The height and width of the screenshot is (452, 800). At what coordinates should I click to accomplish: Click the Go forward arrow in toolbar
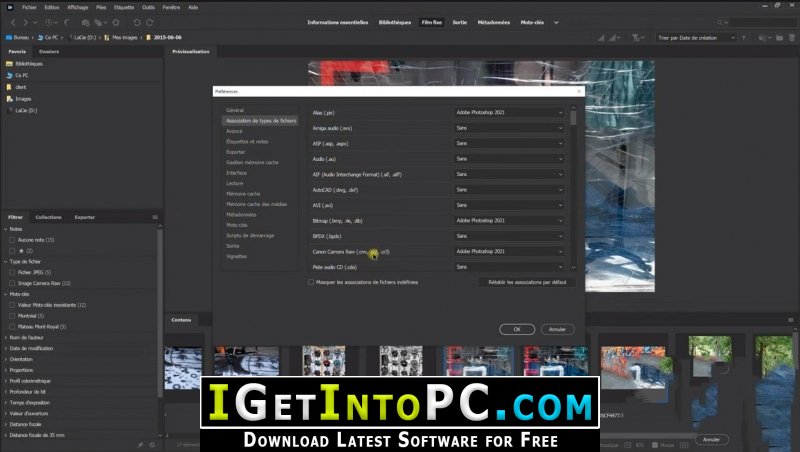click(25, 22)
